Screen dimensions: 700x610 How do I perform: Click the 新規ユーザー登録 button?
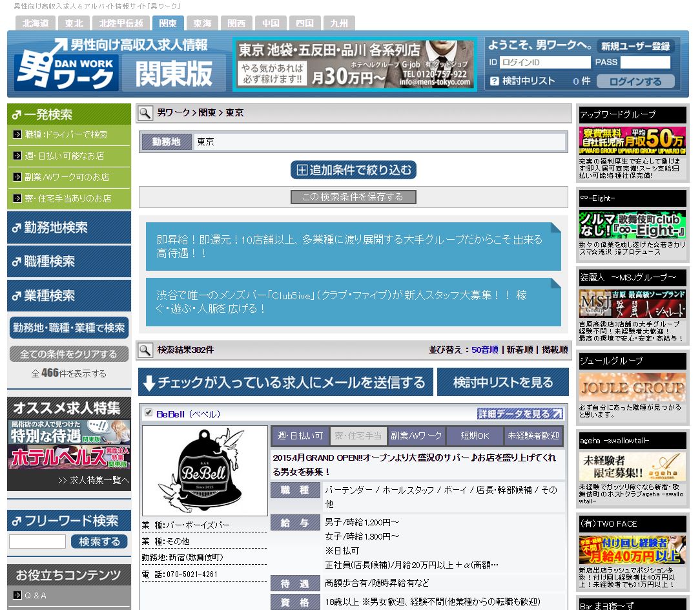635,46
